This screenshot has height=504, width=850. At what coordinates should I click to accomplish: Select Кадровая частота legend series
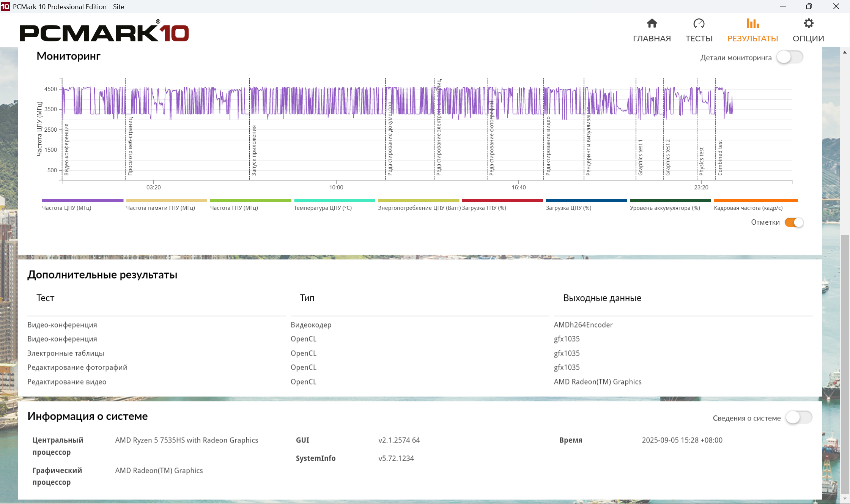pos(748,208)
